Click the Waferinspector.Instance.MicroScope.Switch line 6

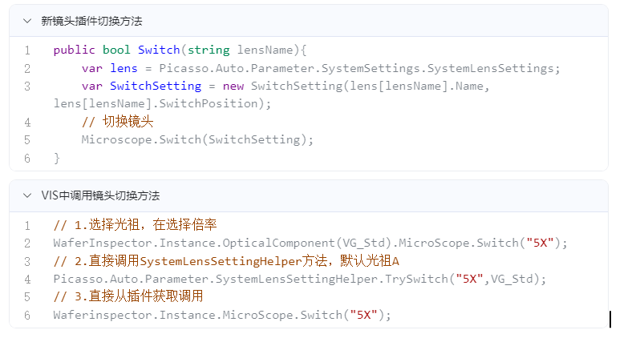(x=222, y=315)
